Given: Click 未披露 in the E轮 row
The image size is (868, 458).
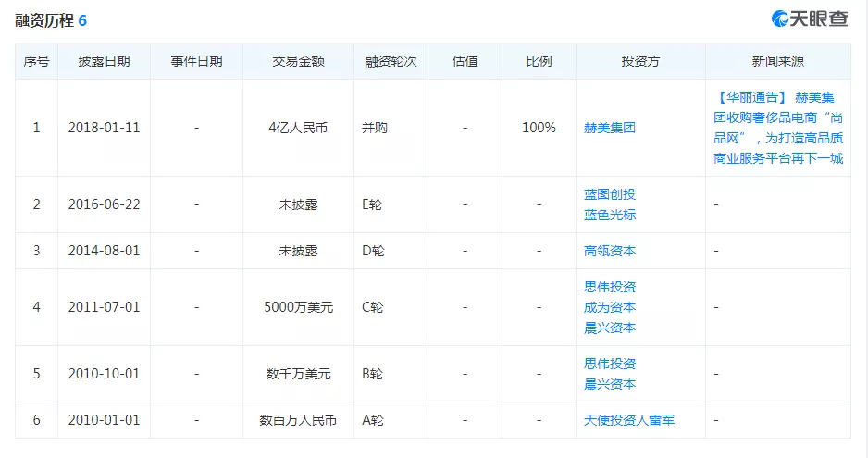Looking at the screenshot, I should [298, 204].
